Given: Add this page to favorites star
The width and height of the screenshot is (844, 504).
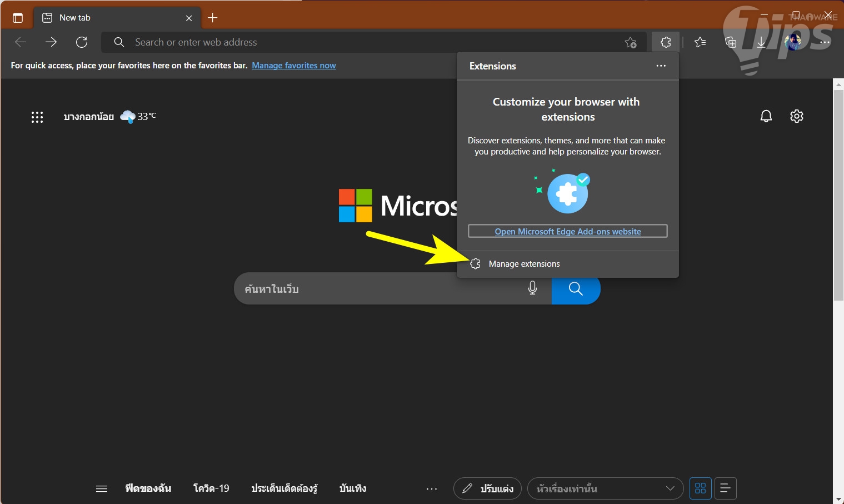Looking at the screenshot, I should tap(631, 42).
